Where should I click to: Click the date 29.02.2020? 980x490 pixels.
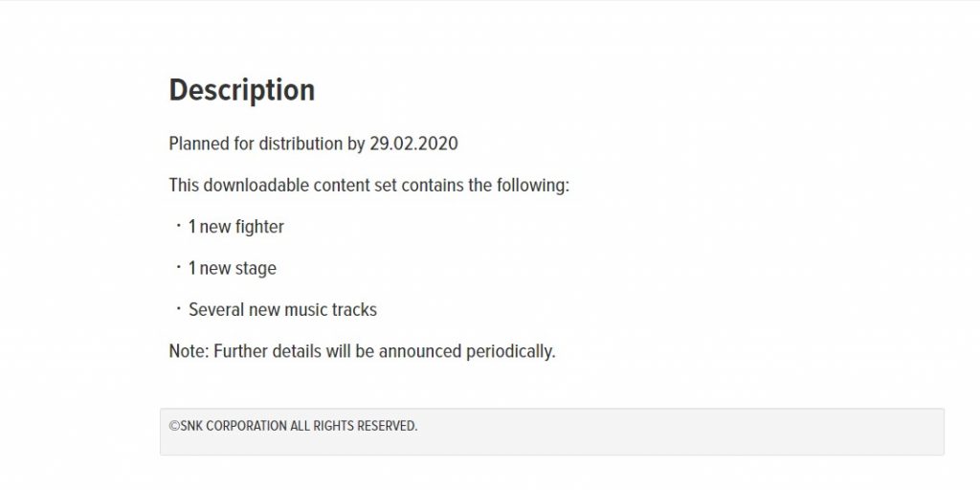click(413, 144)
